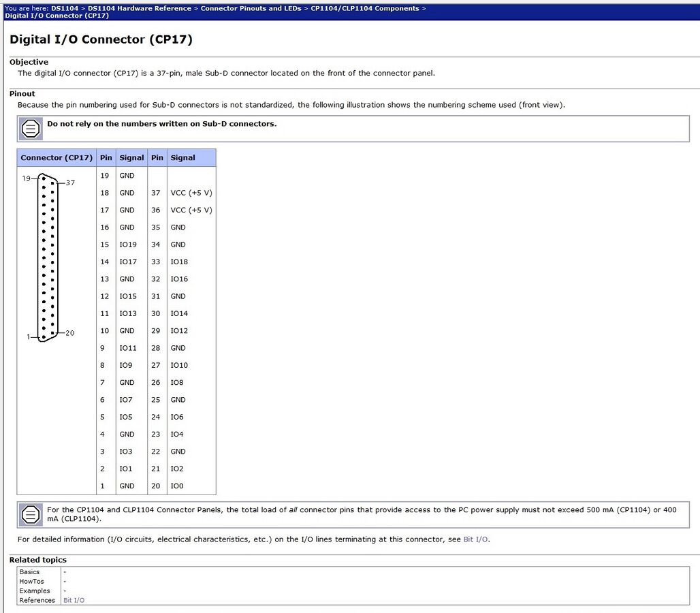Open Bit I/O link in References row
The width and height of the screenshot is (700, 613).
pyautogui.click(x=74, y=600)
